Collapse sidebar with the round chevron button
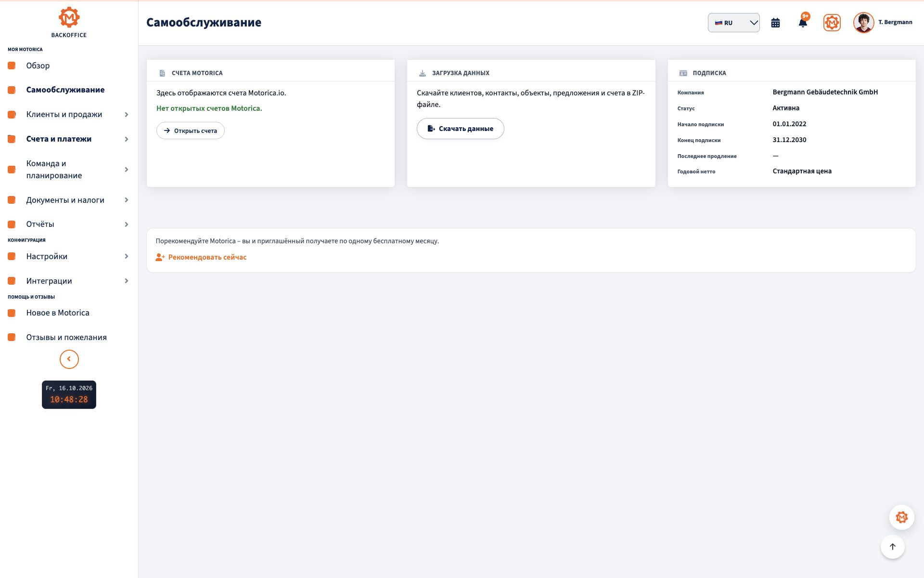Image resolution: width=924 pixels, height=578 pixels. tap(69, 359)
